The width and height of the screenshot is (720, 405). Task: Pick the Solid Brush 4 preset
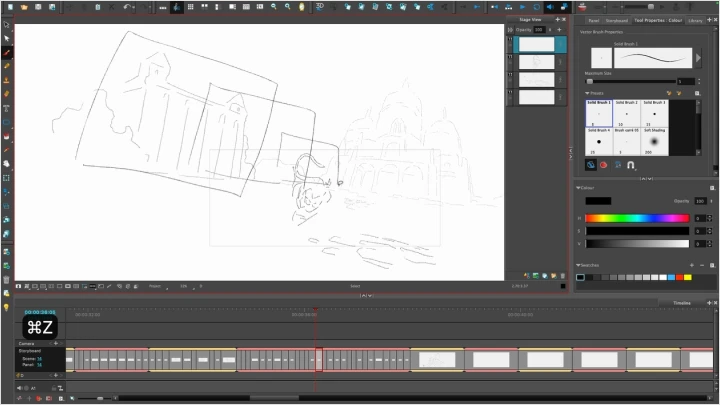pos(599,140)
